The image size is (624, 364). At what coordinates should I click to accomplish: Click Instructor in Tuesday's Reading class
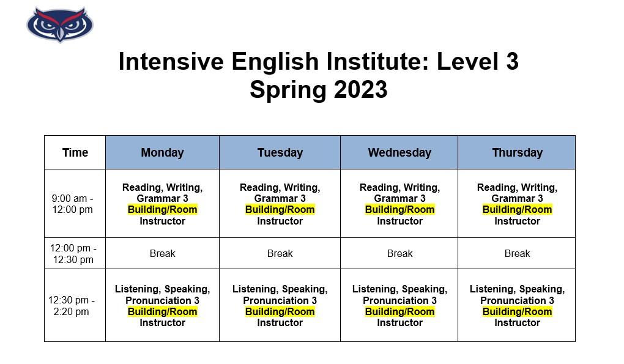click(x=280, y=221)
